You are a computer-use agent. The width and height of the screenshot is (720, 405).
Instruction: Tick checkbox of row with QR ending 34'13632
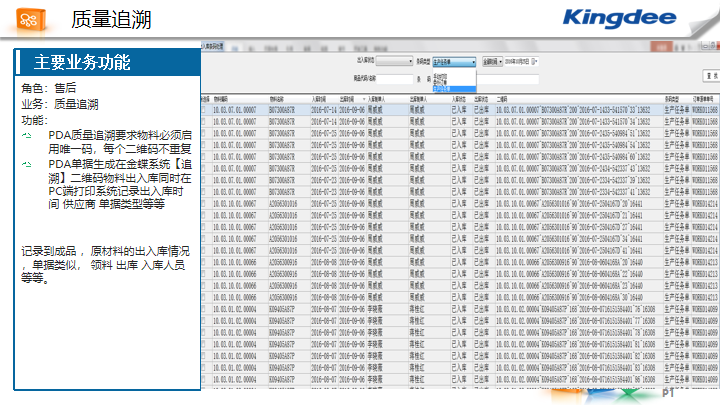coord(203,122)
